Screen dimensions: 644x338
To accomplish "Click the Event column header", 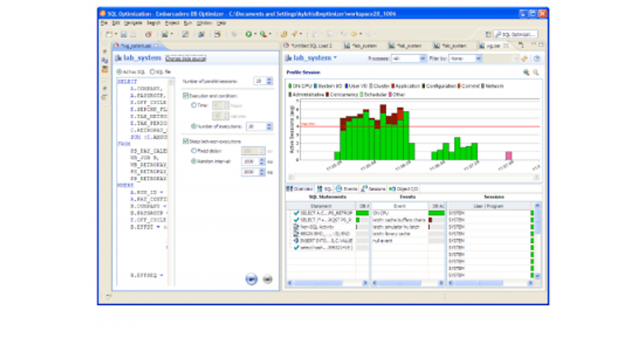I will (399, 206).
